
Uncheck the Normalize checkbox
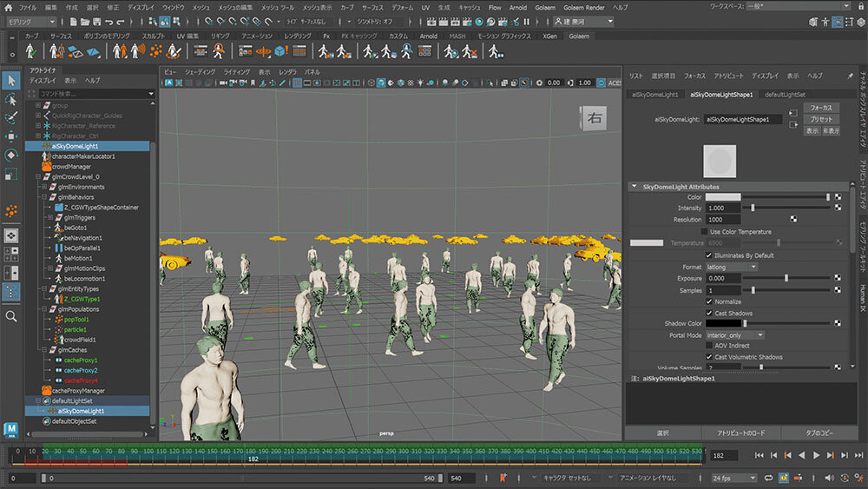click(x=709, y=301)
